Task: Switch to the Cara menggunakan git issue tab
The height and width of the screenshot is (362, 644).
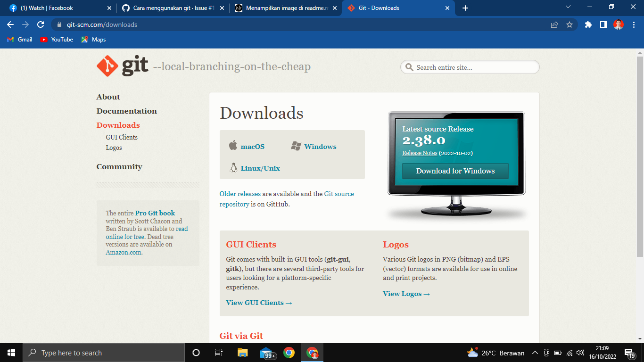Action: click(x=172, y=8)
